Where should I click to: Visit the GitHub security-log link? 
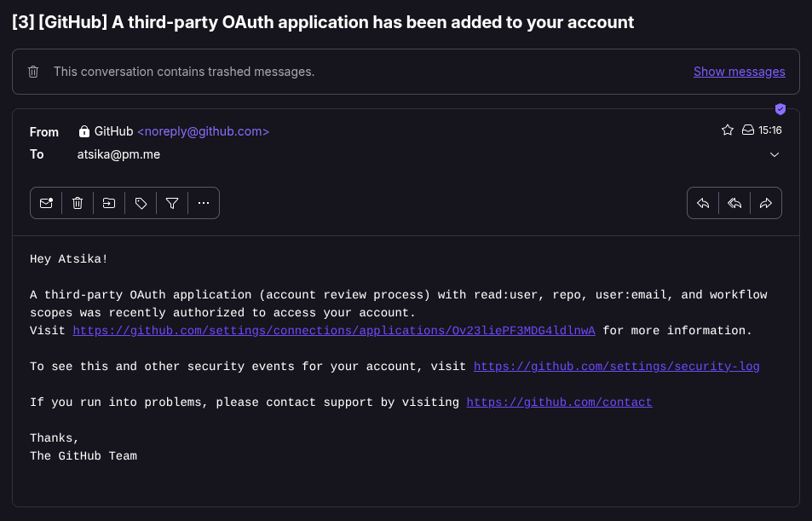pyautogui.click(x=616, y=367)
